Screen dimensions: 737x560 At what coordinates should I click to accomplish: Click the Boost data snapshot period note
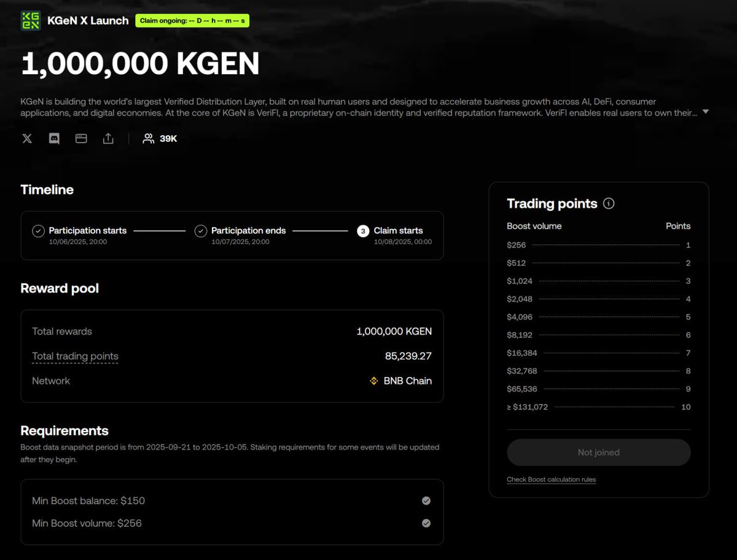[230, 453]
